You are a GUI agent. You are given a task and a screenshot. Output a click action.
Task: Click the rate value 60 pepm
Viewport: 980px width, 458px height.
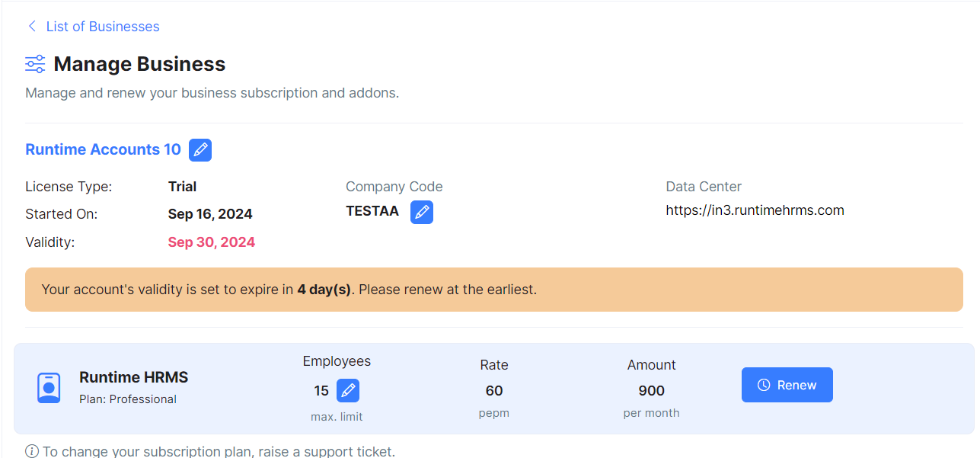click(x=494, y=391)
